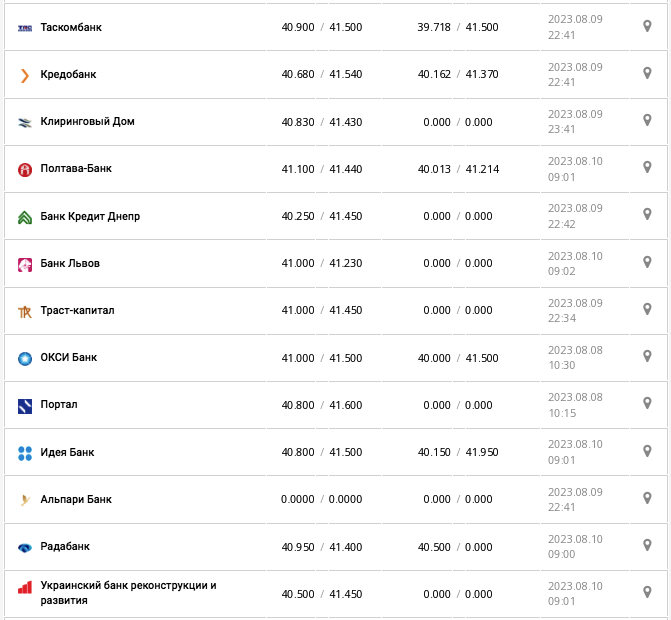Click the Таскомбанк logo icon
671x620 pixels.
point(25,28)
